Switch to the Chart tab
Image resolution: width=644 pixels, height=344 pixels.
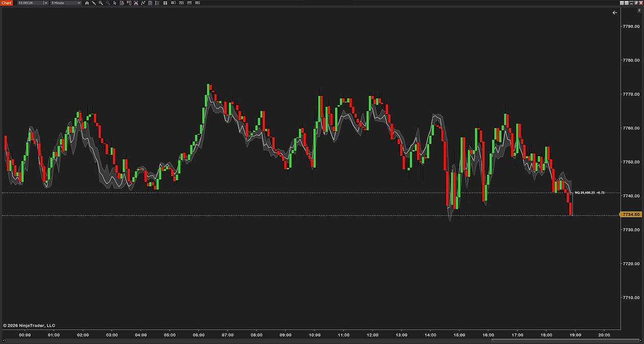6,3
